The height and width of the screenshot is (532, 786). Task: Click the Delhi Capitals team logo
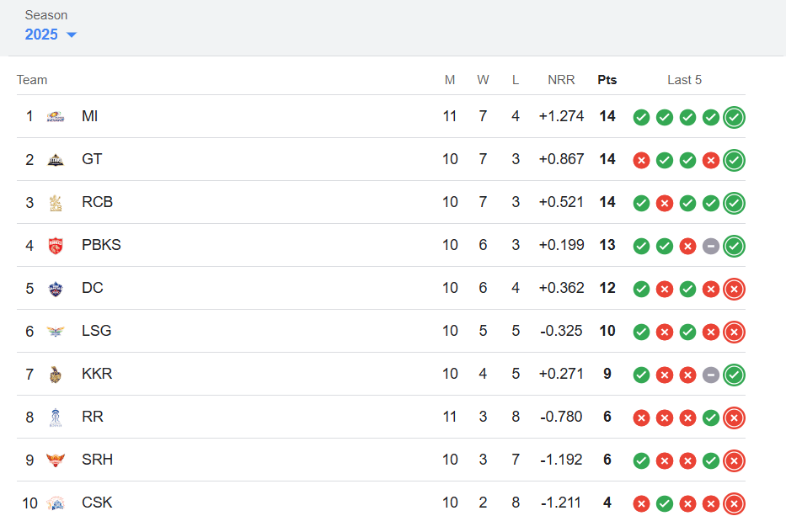tap(56, 289)
